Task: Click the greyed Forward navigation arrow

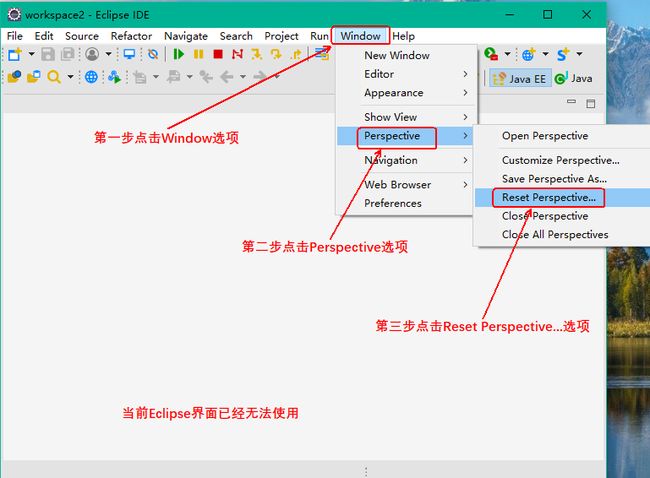Action: click(x=260, y=77)
